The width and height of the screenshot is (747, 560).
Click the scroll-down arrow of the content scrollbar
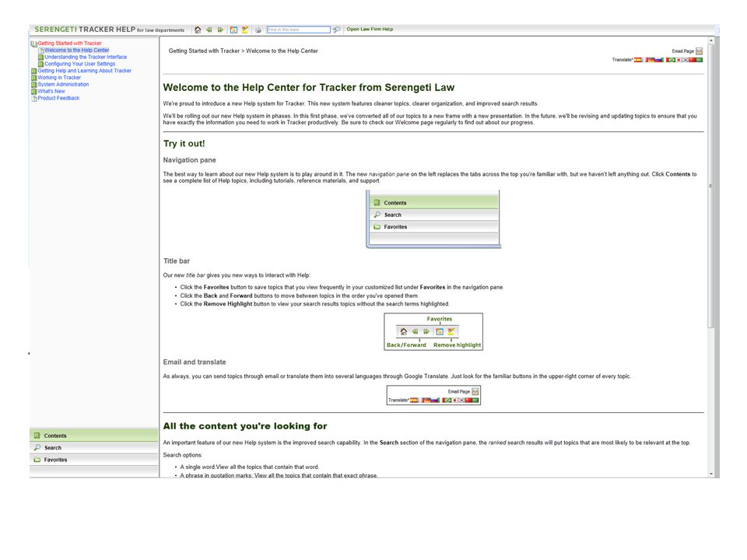[x=711, y=474]
